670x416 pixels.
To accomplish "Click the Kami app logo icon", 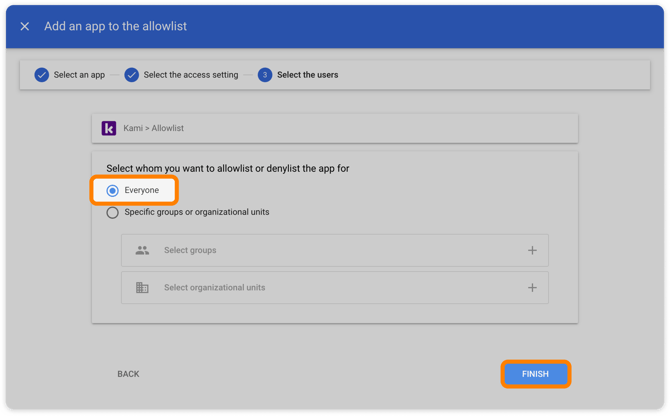I will (109, 128).
